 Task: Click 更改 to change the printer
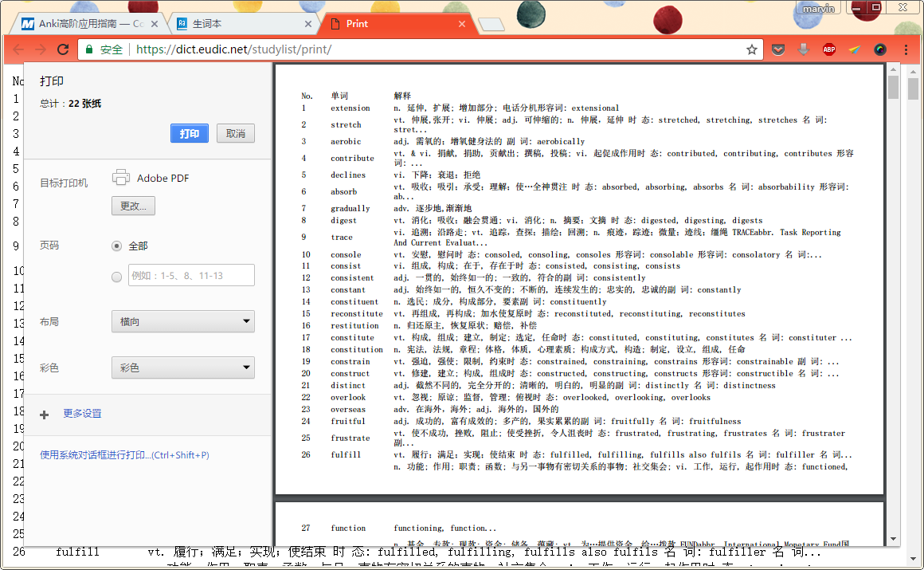[x=133, y=206]
